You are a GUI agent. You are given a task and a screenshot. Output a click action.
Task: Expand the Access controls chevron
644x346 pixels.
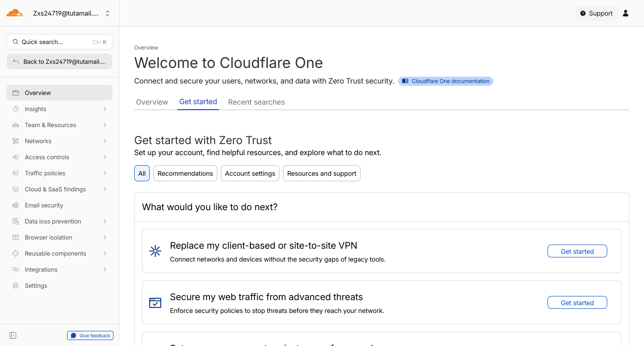pyautogui.click(x=105, y=157)
